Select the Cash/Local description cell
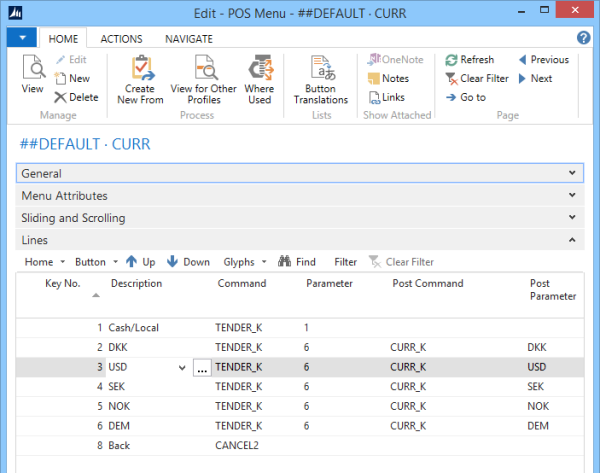600x473 pixels. click(135, 327)
